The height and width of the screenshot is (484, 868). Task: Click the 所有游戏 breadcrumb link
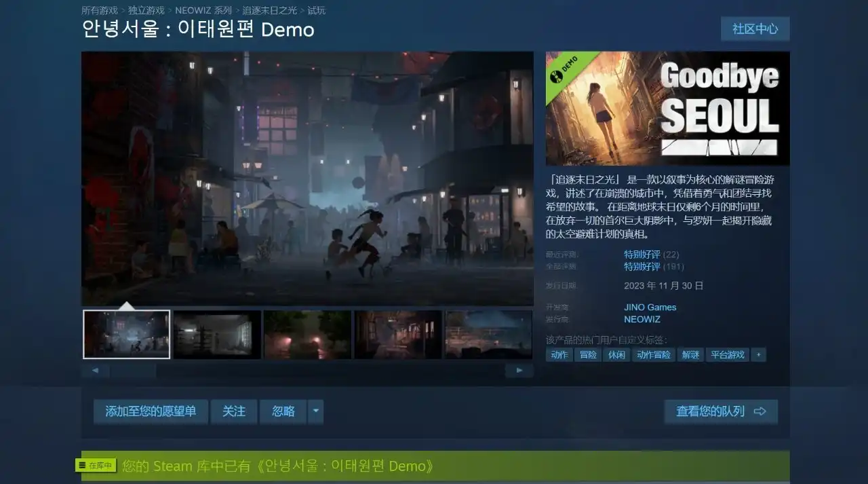click(x=100, y=10)
